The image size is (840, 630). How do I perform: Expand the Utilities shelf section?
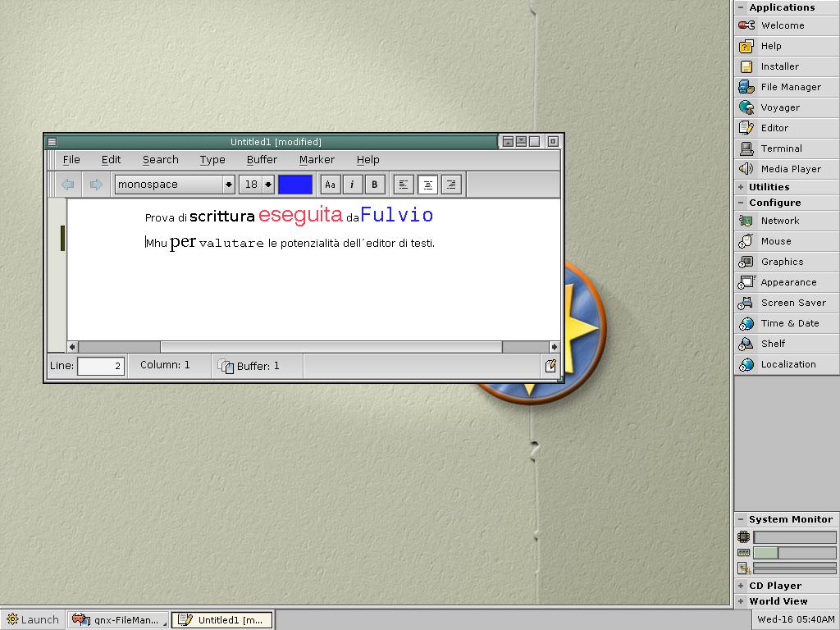pos(768,187)
